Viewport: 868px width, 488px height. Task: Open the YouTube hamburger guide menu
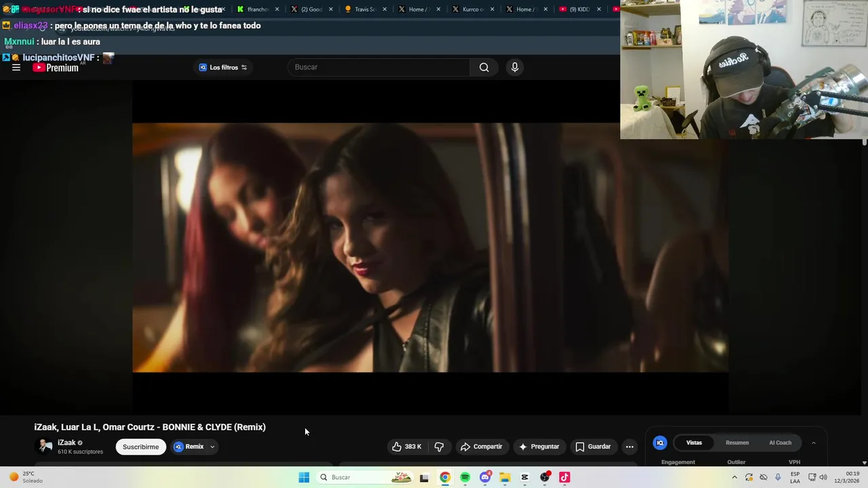pyautogui.click(x=16, y=67)
